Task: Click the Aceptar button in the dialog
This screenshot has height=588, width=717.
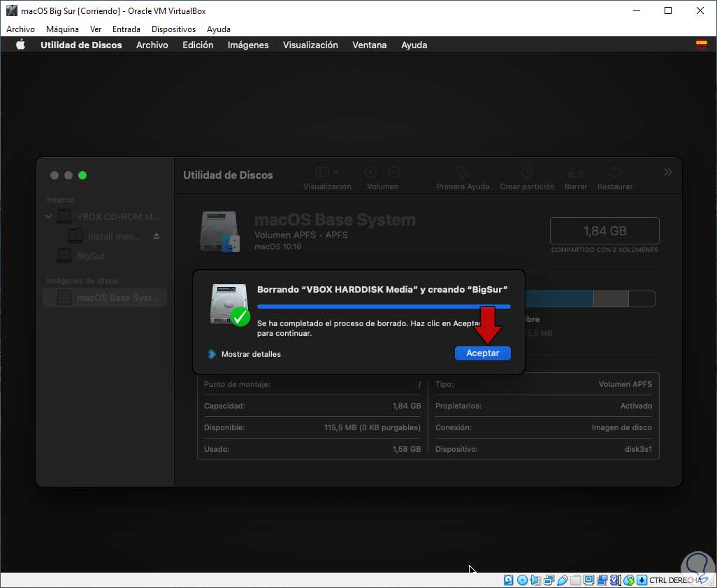Action: point(482,353)
